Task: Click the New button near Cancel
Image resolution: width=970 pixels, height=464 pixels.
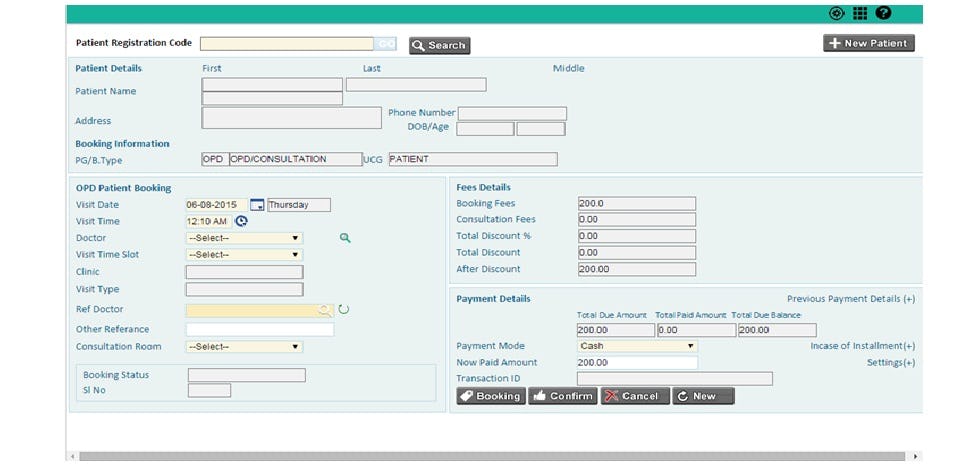Action: [703, 396]
